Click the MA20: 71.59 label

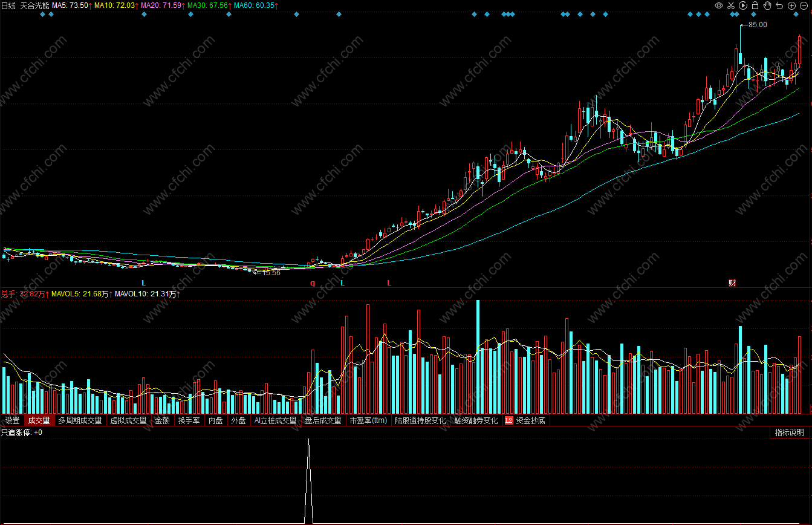(x=163, y=5)
